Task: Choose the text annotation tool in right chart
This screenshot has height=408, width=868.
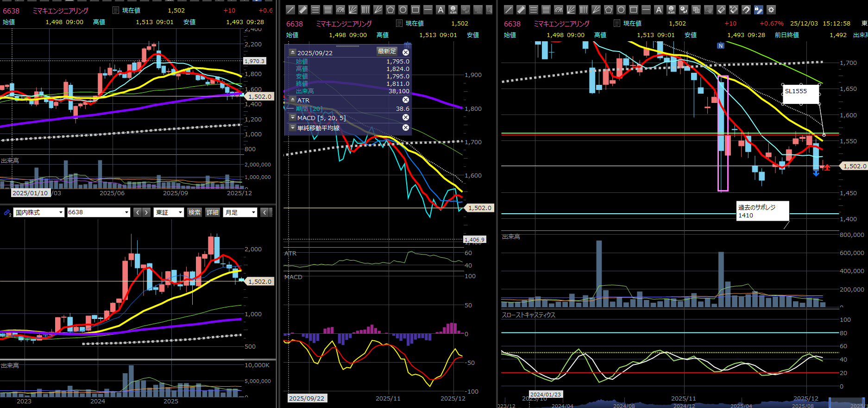Action: coord(659,10)
